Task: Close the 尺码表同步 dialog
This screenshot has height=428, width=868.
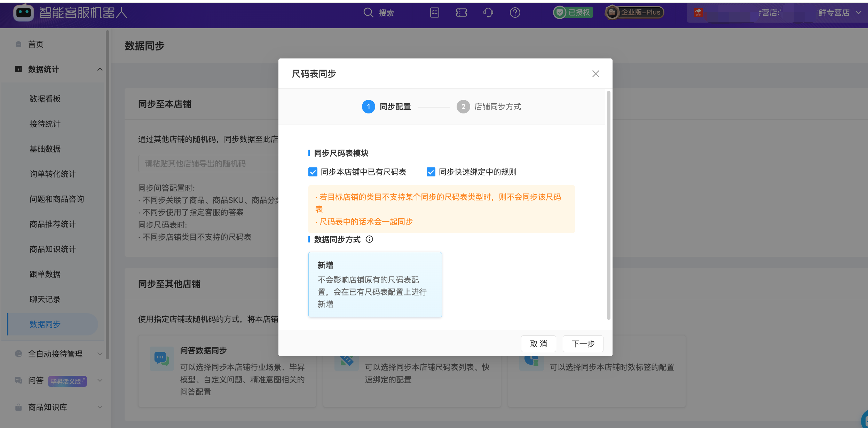Action: coord(595,74)
